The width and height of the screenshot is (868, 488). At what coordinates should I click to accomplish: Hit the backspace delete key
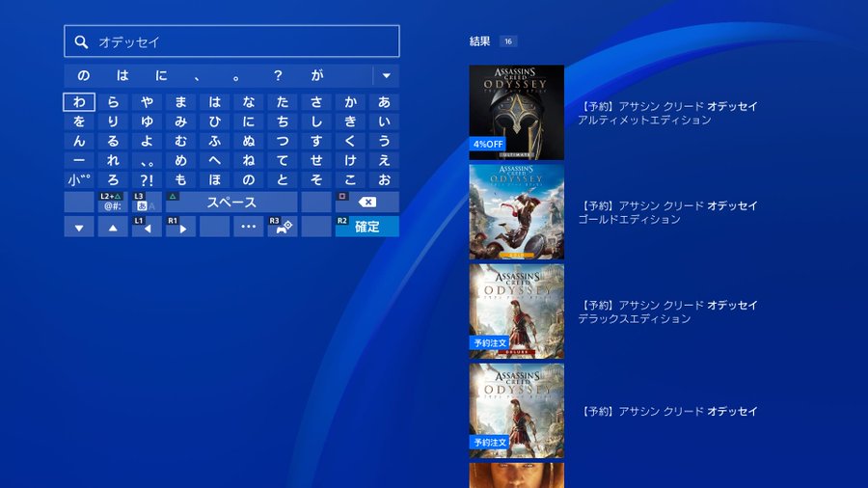coord(367,202)
